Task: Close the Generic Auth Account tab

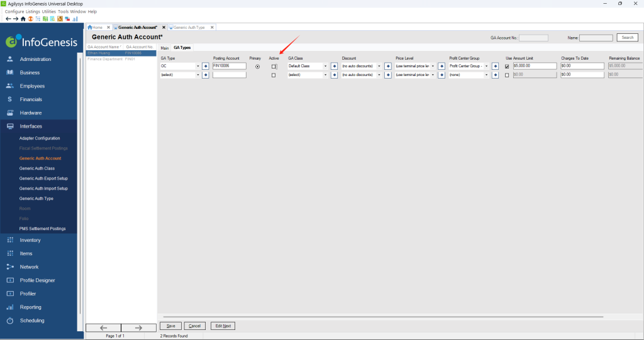Action: tap(164, 28)
